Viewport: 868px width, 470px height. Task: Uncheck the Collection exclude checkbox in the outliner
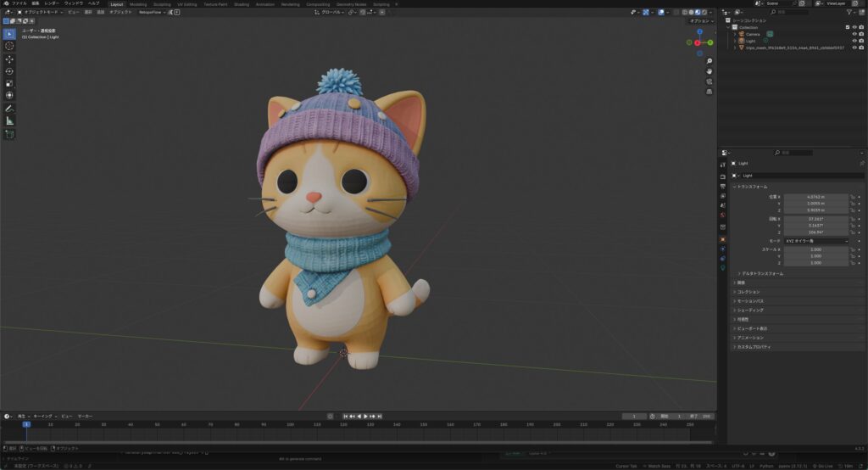point(847,27)
